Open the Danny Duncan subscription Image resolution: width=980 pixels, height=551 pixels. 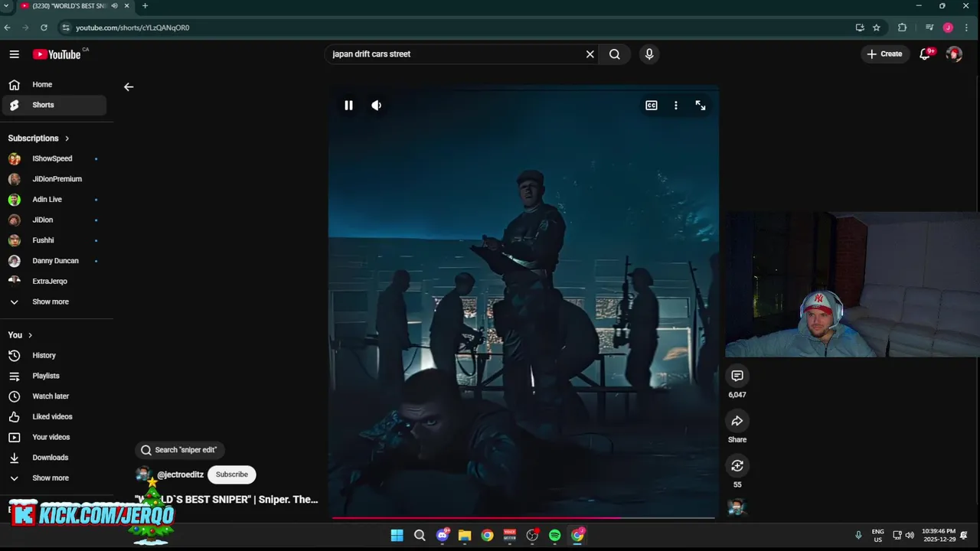click(54, 261)
